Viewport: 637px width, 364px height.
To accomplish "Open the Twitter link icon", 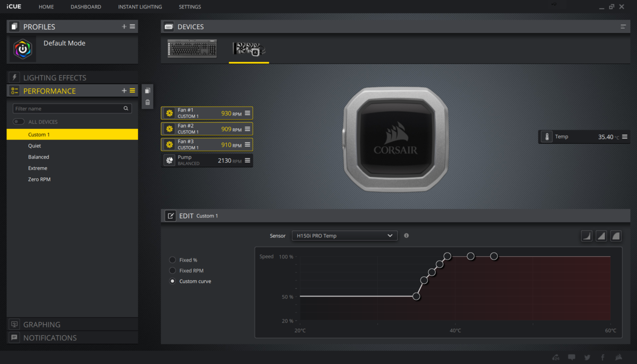I will (587, 357).
